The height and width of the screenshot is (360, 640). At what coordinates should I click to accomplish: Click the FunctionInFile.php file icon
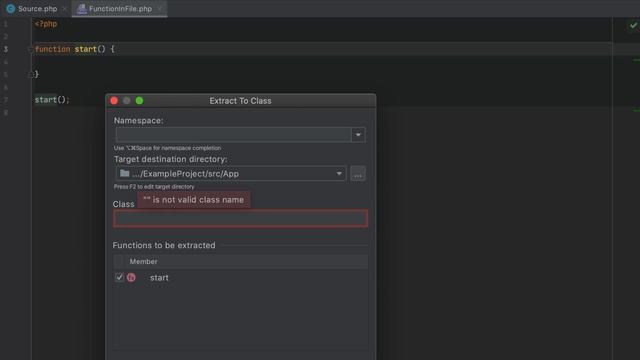click(82, 9)
